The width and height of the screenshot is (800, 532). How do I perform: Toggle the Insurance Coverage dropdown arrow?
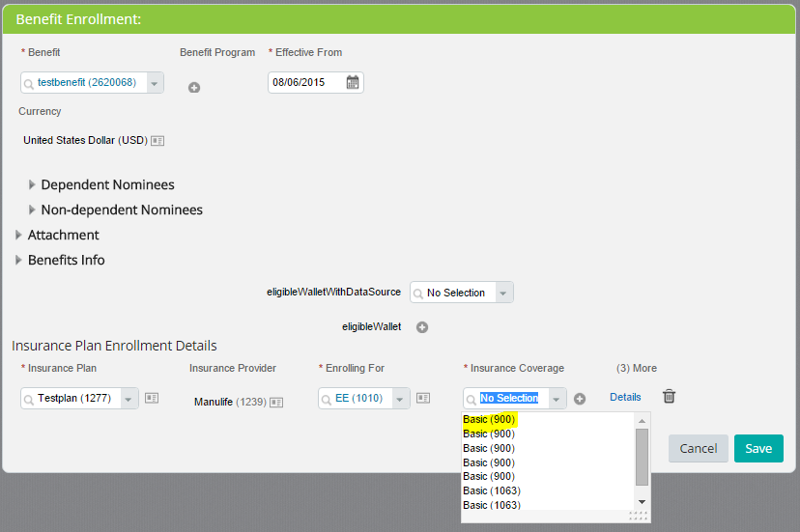(x=557, y=399)
